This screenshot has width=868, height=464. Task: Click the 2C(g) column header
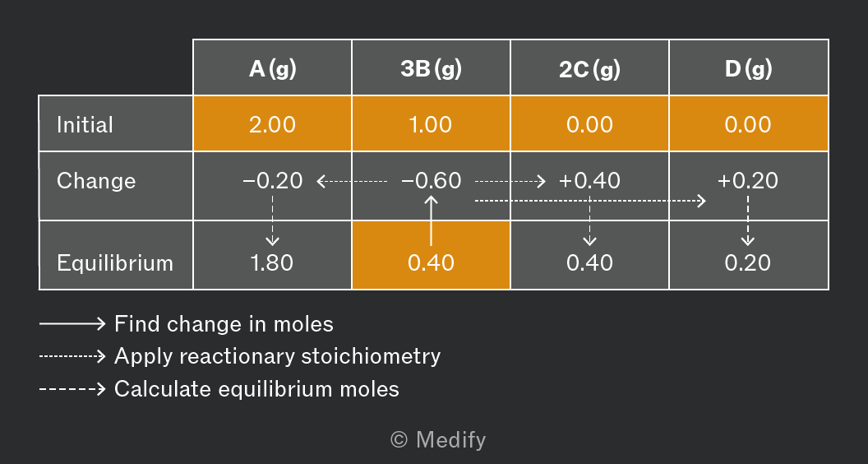(589, 67)
